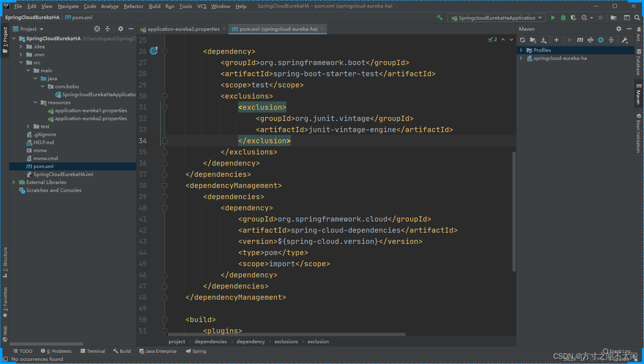Expand the test folder

(x=28, y=127)
